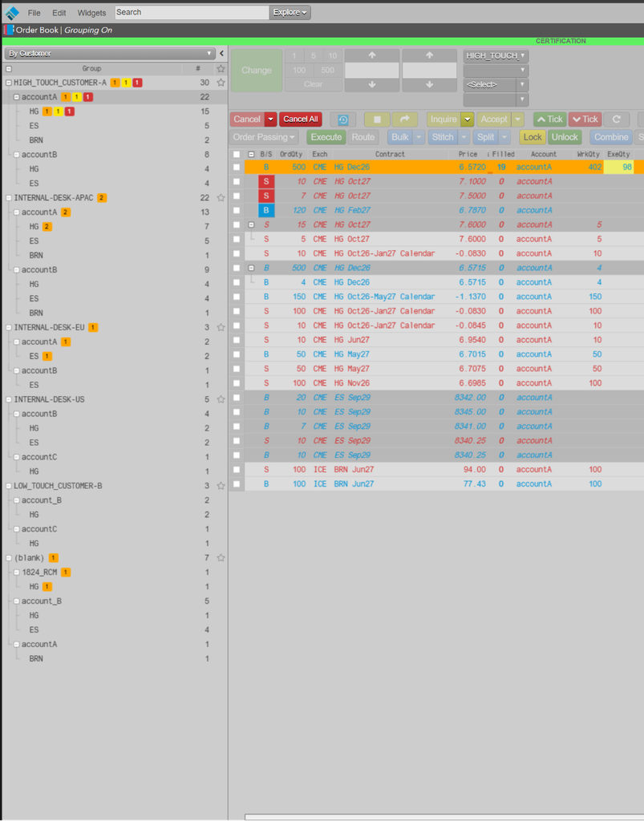Select ES under HIGH_TOUCH_CUSTOMER-A accountA

tap(34, 126)
